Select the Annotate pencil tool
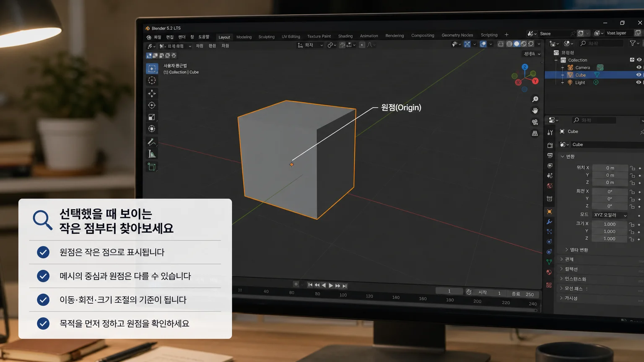This screenshot has width=644, height=362. [x=152, y=142]
